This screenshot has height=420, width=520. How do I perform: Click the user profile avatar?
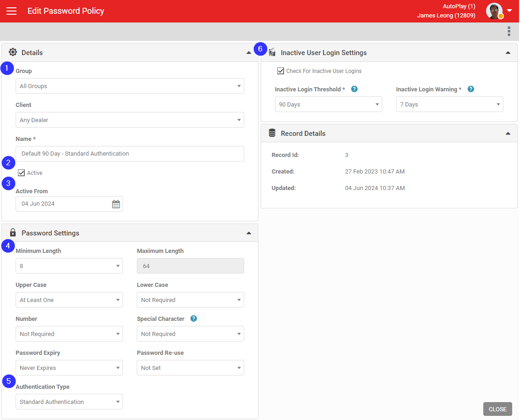494,11
